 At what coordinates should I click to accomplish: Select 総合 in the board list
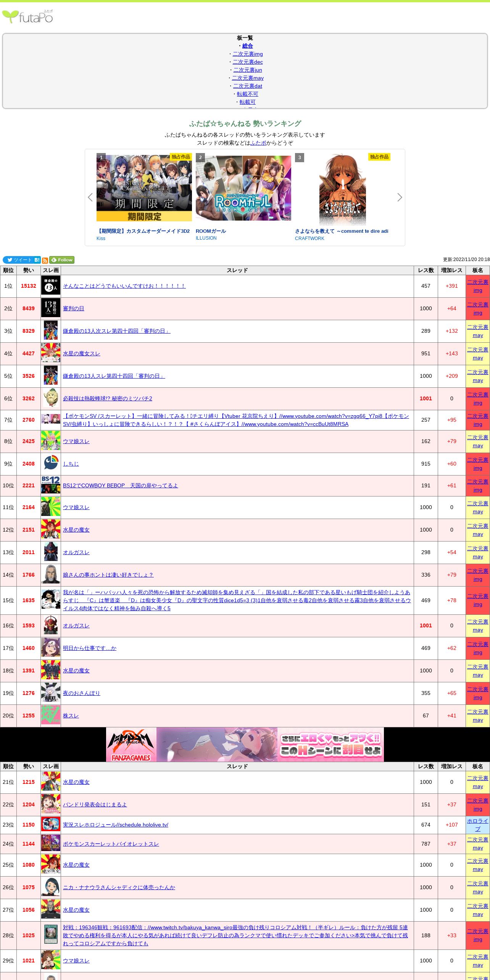248,46
